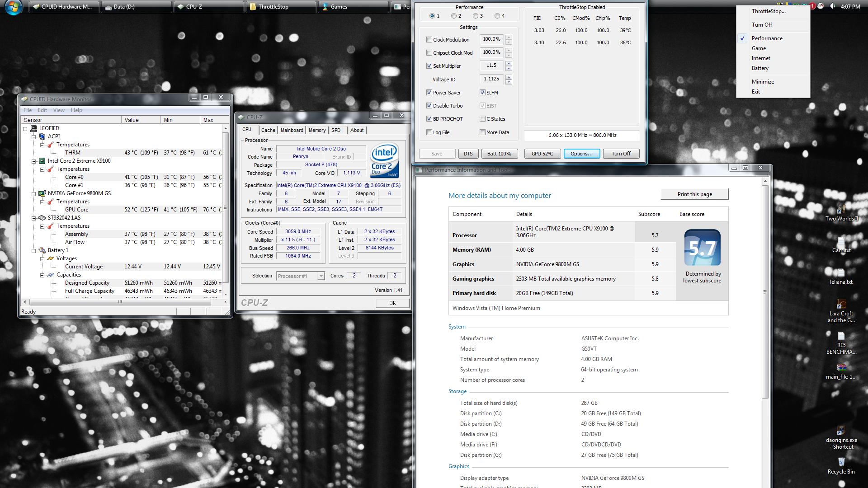Toggle the Power Saver checkbox
The image size is (868, 488).
(429, 93)
